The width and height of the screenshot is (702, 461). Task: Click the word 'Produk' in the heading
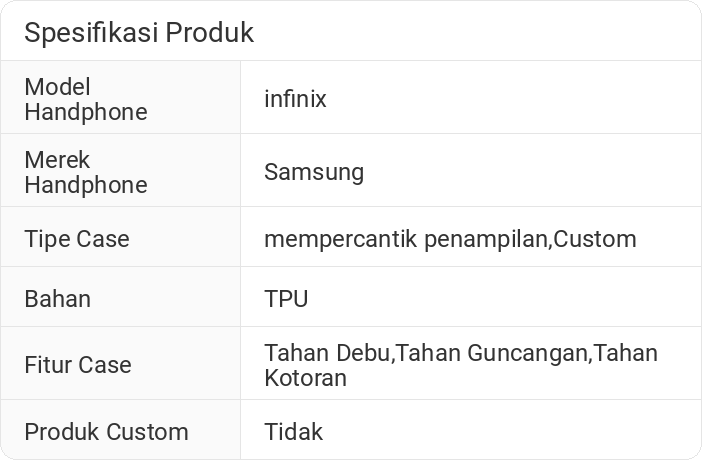coord(209,33)
